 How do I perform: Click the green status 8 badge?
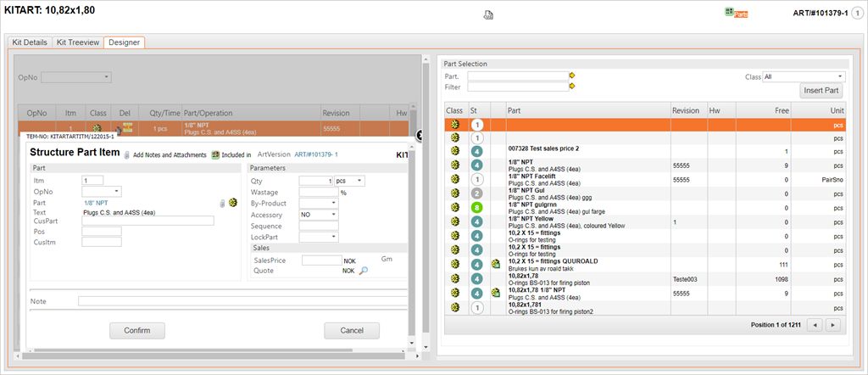pyautogui.click(x=477, y=207)
